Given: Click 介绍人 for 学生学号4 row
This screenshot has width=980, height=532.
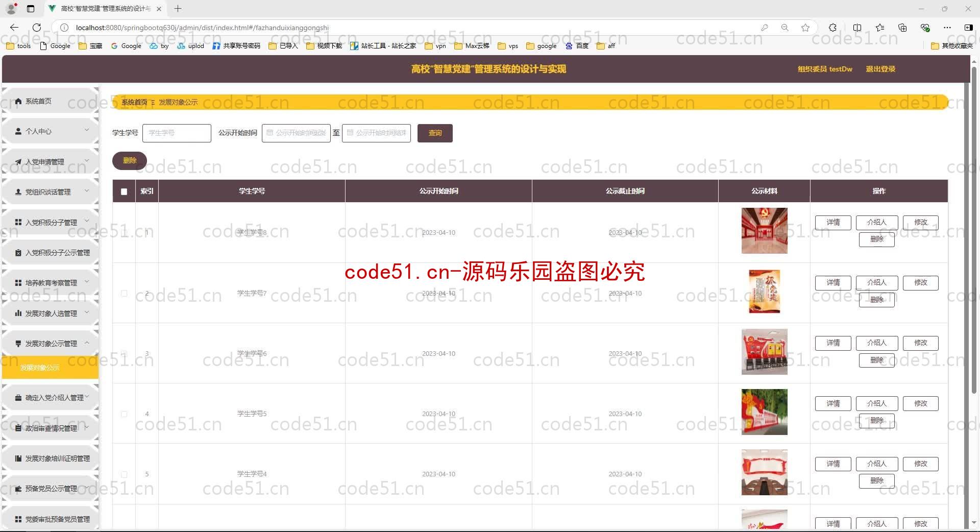Looking at the screenshot, I should tap(876, 464).
